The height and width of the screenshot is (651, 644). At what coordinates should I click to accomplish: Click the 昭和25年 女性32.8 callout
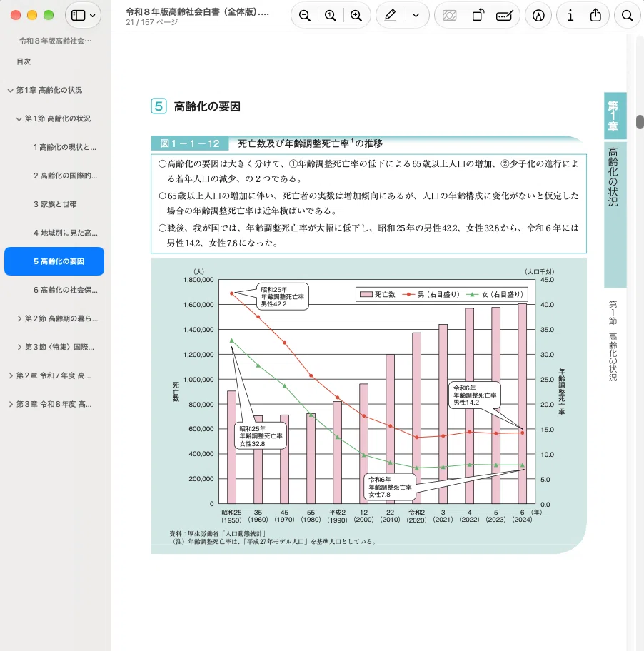(x=261, y=436)
